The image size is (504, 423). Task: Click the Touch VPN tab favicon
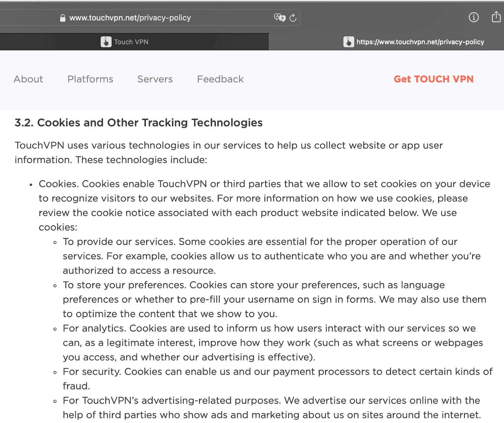[x=106, y=42]
